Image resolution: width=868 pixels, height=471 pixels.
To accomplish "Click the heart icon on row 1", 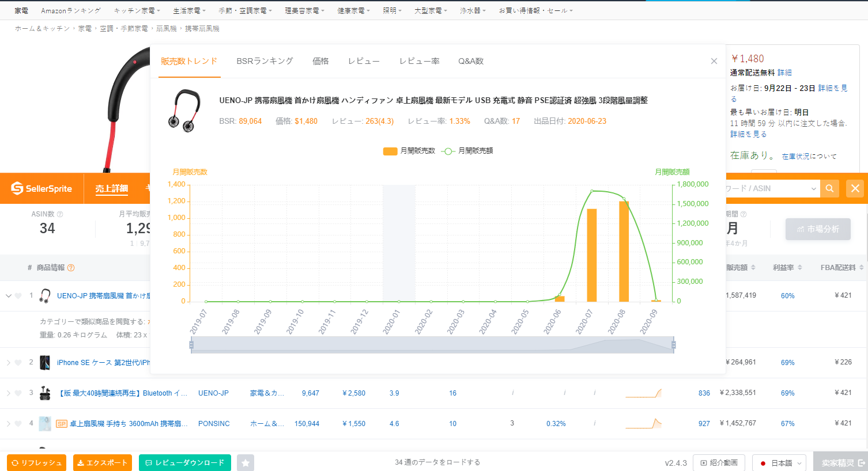I will click(18, 296).
